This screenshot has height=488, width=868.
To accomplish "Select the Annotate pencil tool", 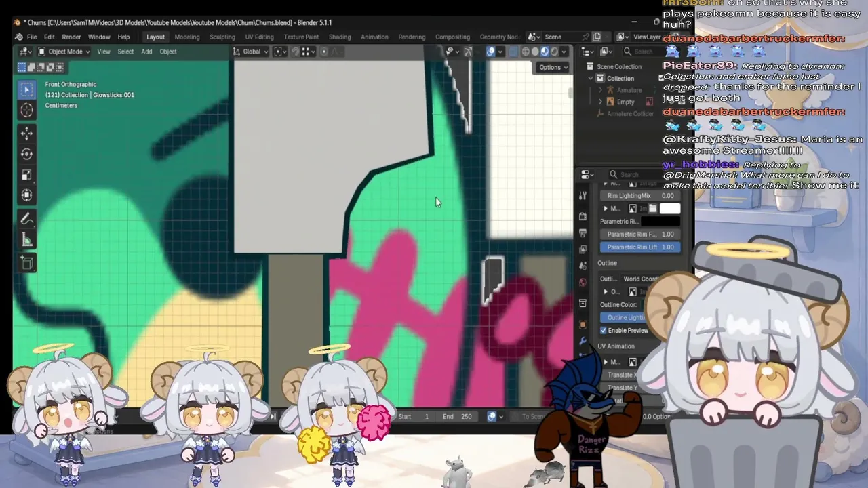I will tap(26, 219).
